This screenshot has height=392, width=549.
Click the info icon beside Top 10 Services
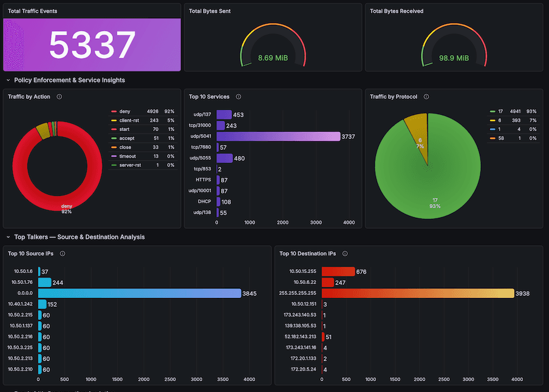pos(238,96)
